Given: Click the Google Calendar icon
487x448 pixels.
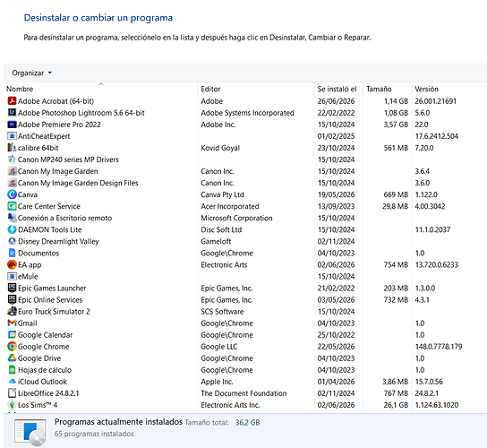Looking at the screenshot, I should click(12, 335).
